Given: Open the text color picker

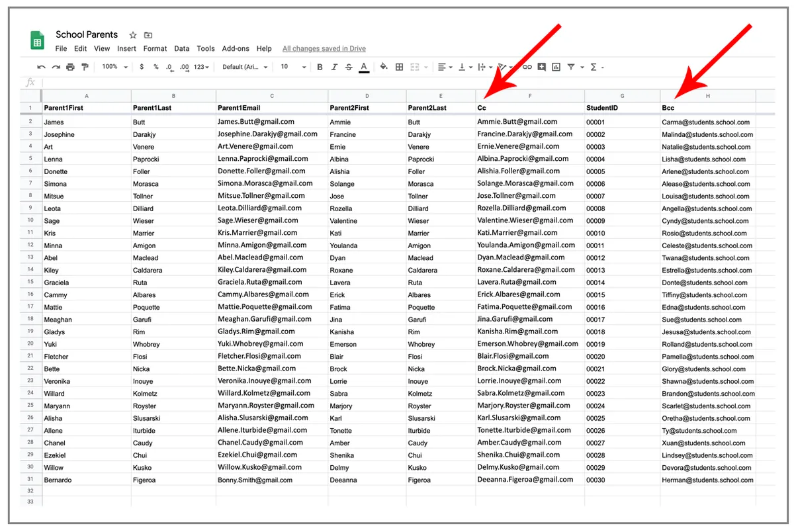Looking at the screenshot, I should [x=363, y=67].
